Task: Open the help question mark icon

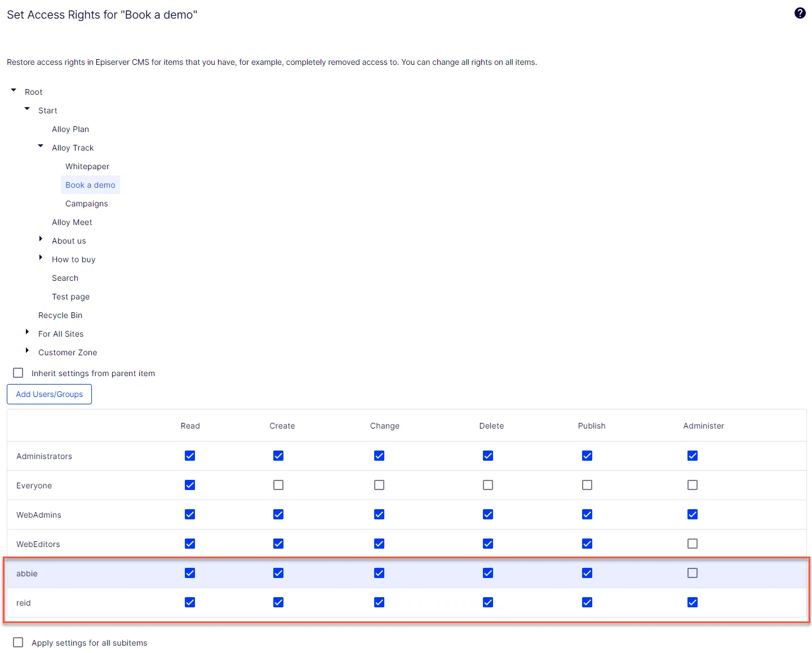Action: tap(800, 13)
